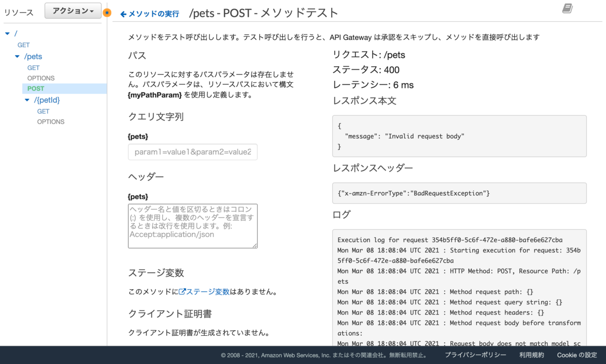
Task: Open 利用規約 footer link
Action: [532, 355]
